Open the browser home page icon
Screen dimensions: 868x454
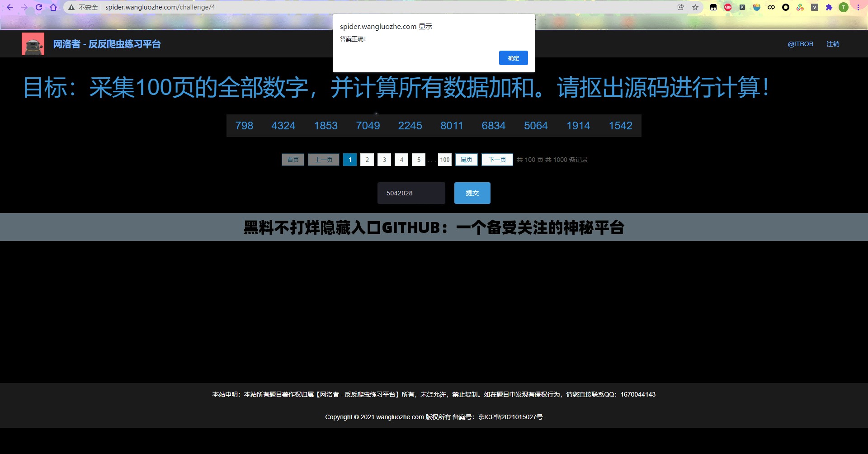tap(53, 7)
